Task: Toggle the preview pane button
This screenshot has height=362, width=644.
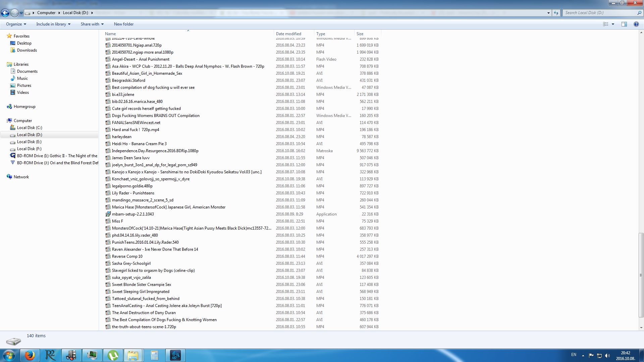Action: click(x=624, y=24)
